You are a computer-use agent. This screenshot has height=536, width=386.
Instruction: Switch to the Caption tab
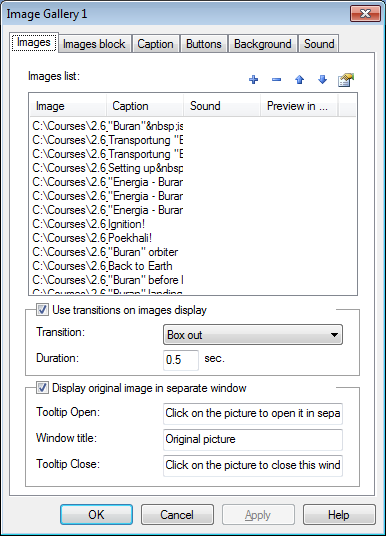tap(156, 44)
